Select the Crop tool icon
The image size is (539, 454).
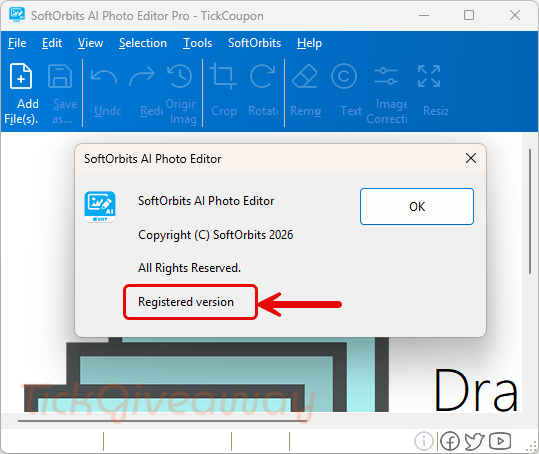(x=223, y=76)
